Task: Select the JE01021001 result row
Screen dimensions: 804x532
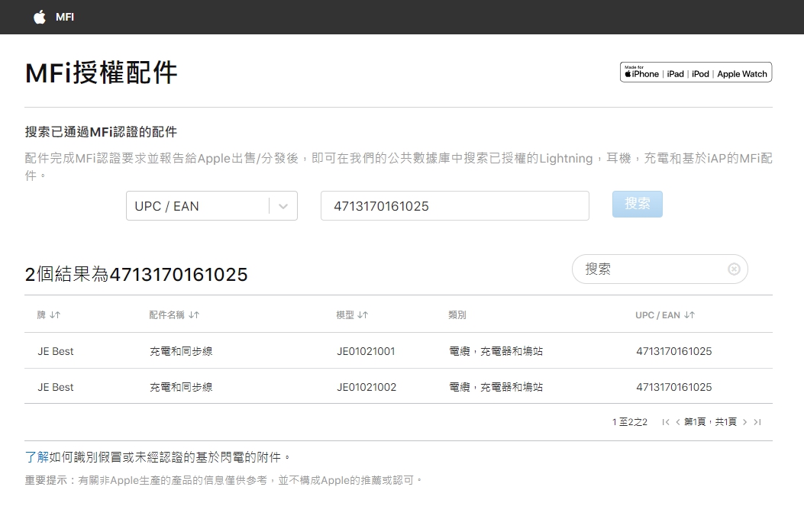Action: (x=366, y=351)
